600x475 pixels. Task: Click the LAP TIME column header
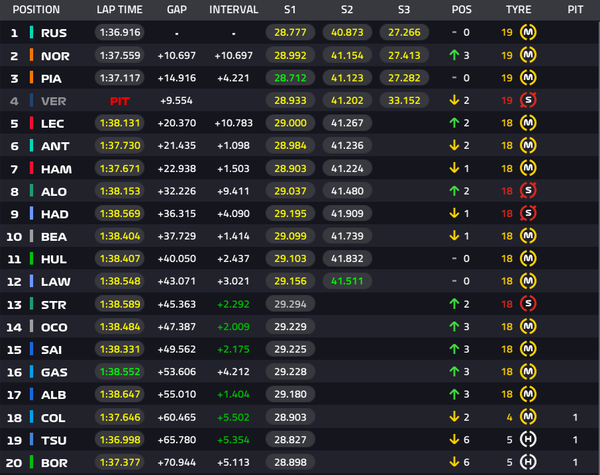(119, 10)
